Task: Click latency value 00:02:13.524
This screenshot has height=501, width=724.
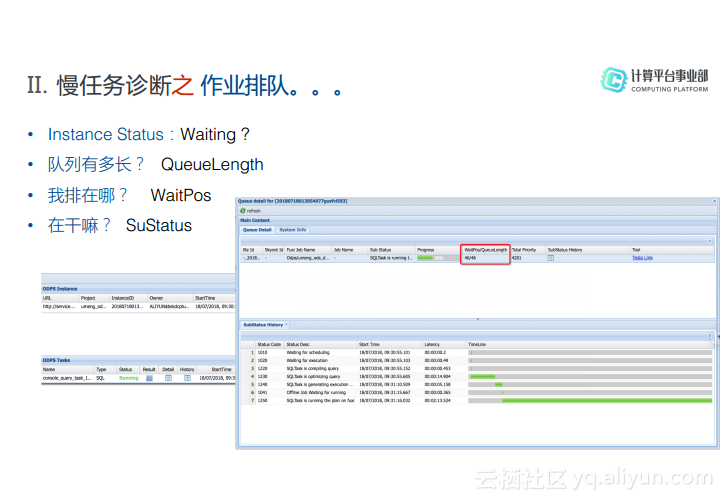Action: click(438, 401)
